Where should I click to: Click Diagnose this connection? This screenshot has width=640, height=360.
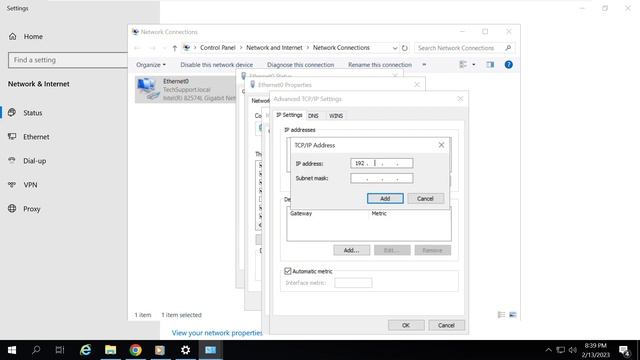point(300,64)
